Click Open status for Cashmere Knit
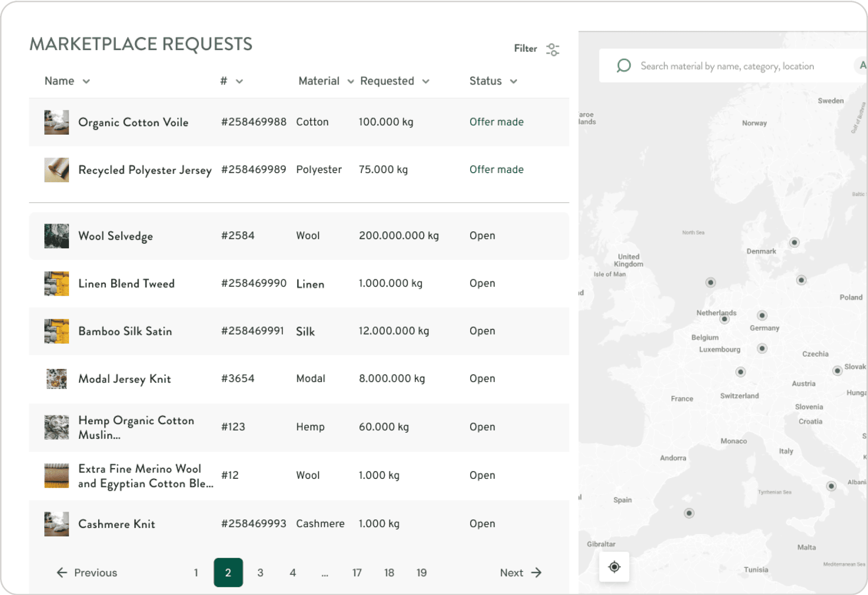The width and height of the screenshot is (868, 595). (x=482, y=524)
